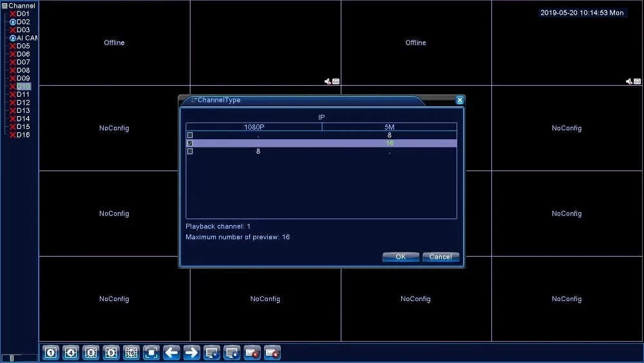Go to next page with right arrow

click(191, 353)
